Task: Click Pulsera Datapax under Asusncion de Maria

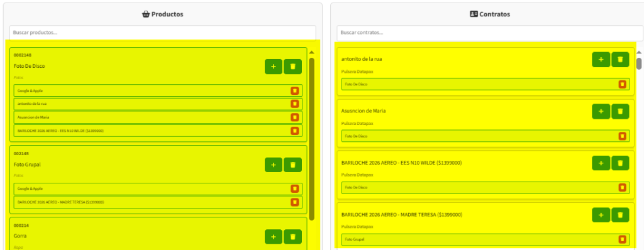Action: click(357, 124)
